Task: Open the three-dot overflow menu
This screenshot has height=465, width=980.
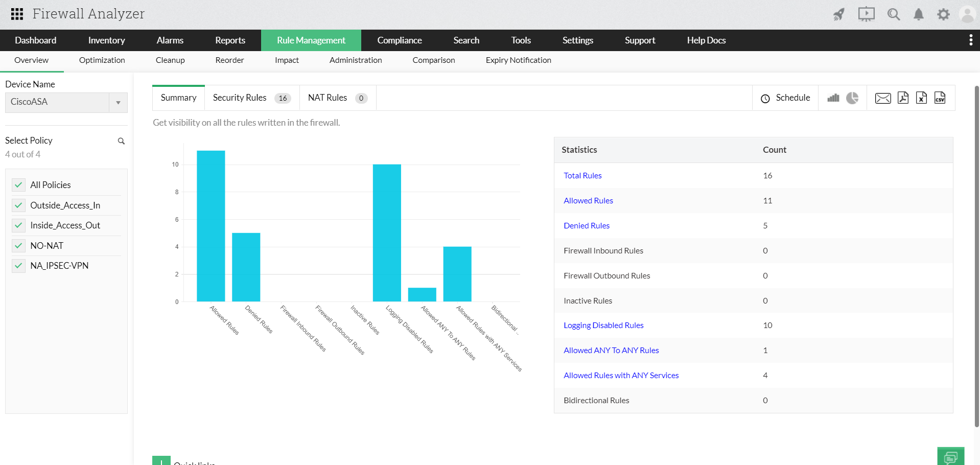Action: pyautogui.click(x=970, y=40)
